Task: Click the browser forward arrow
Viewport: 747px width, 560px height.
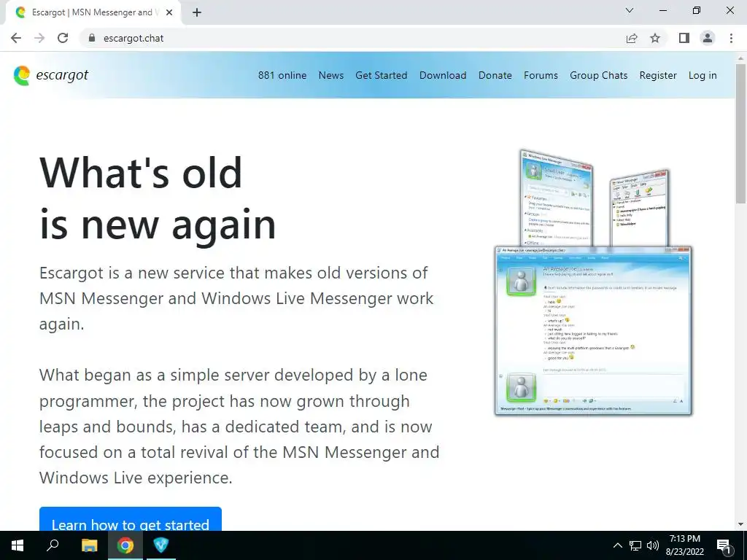Action: point(39,38)
